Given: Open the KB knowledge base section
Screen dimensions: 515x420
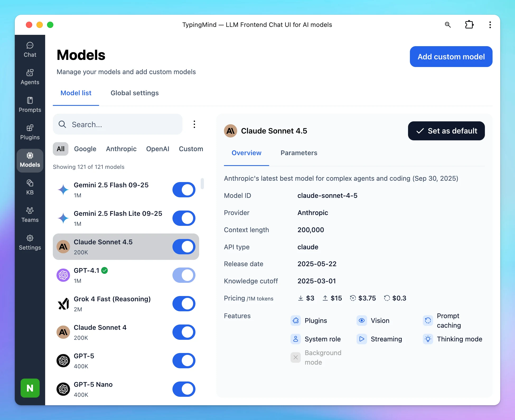Looking at the screenshot, I should [x=30, y=188].
